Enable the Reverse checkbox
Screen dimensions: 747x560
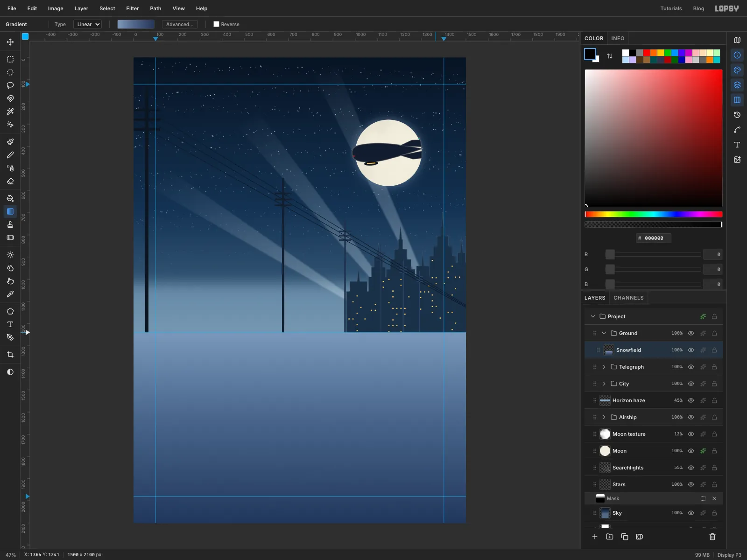click(x=216, y=24)
